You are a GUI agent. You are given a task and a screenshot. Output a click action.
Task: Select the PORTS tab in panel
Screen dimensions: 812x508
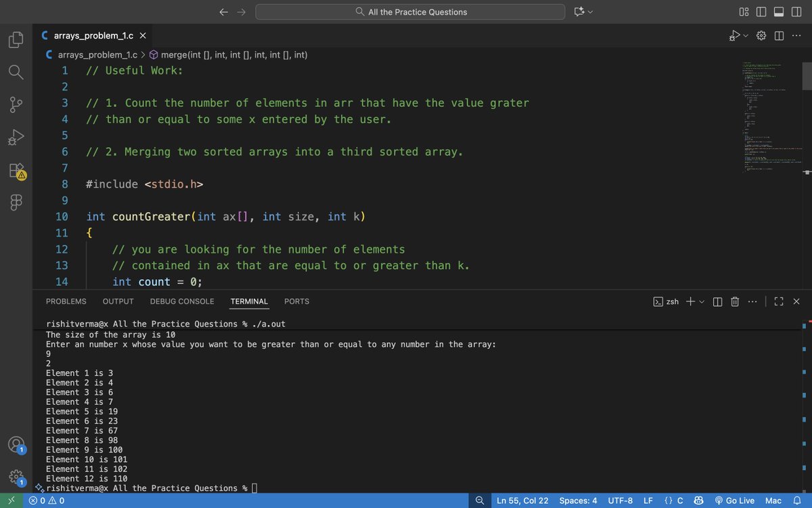point(296,301)
